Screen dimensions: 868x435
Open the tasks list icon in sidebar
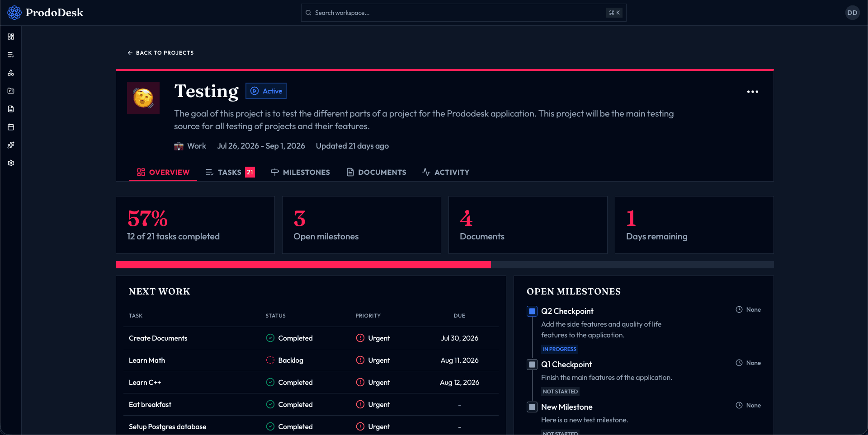11,55
